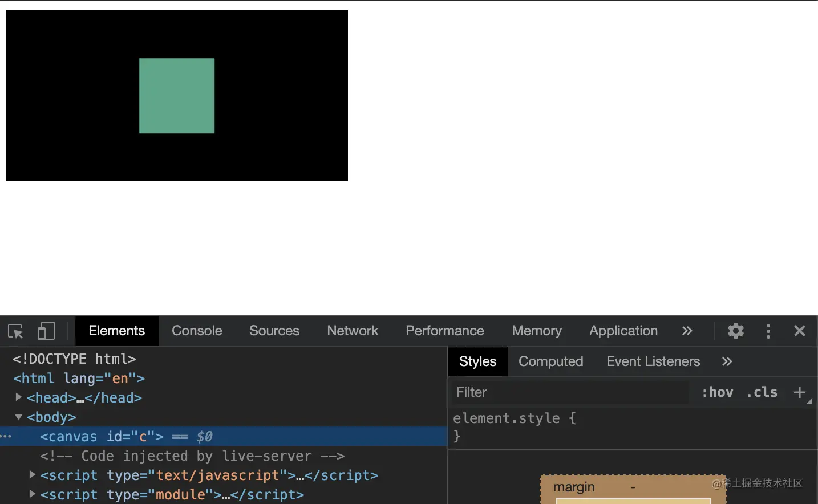Viewport: 818px width, 504px height.
Task: Select the live-server comment node
Action: [x=192, y=456]
